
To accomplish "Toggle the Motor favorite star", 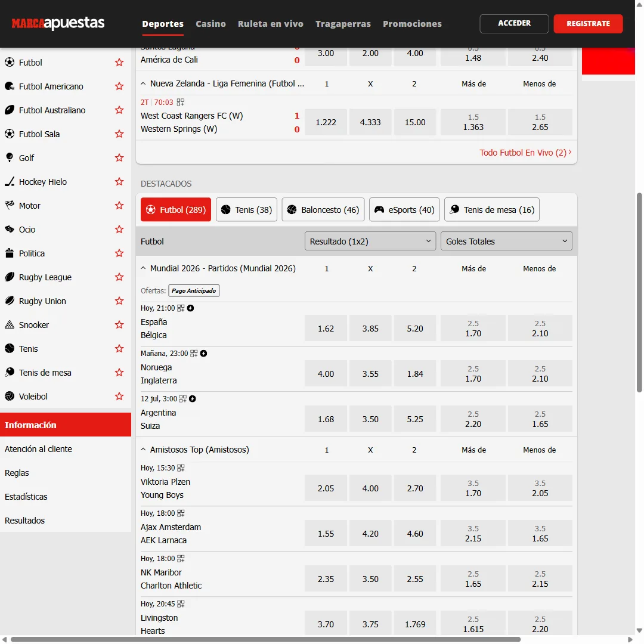I will [119, 205].
